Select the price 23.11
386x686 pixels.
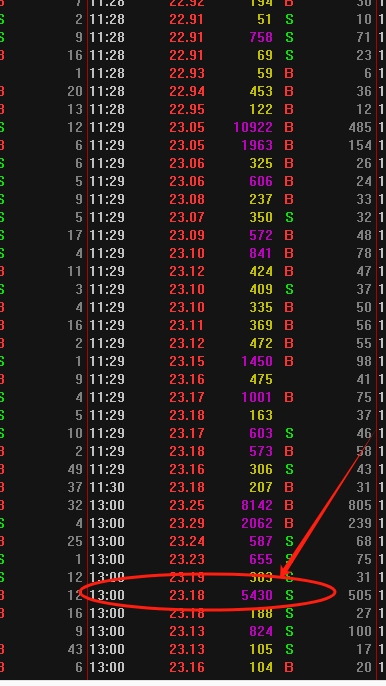187,326
